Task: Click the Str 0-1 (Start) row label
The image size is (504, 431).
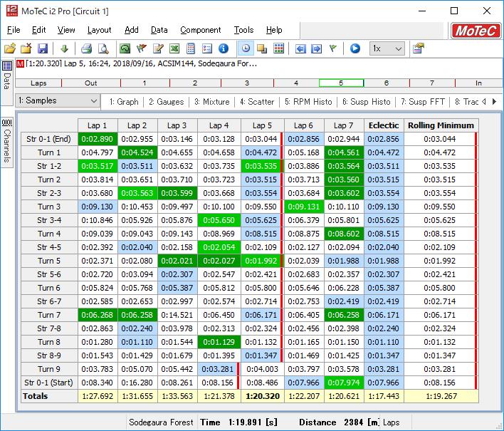Action: coord(49,383)
